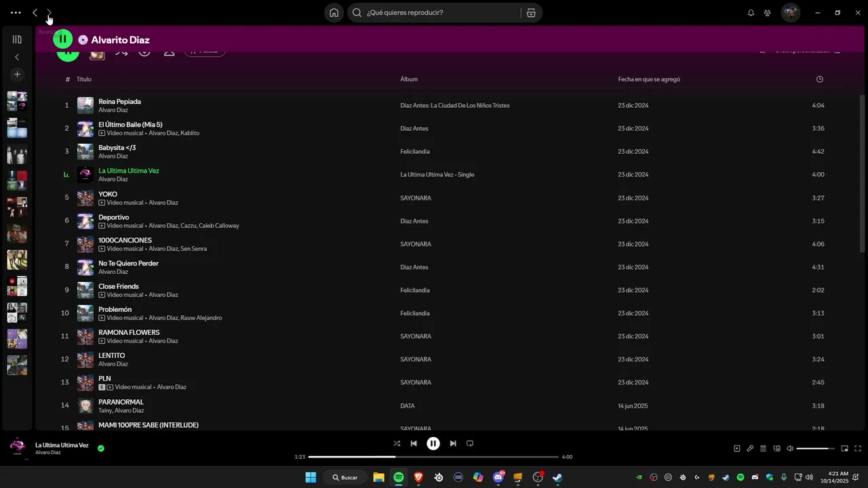Screen dimensions: 868x488
Task: Select the song Babysita </3
Action: 117,148
